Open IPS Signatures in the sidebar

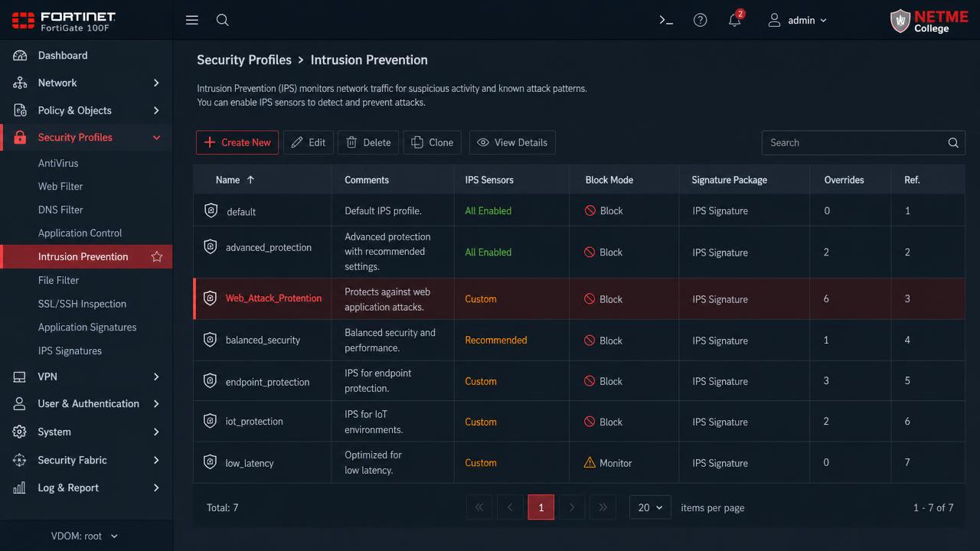70,350
